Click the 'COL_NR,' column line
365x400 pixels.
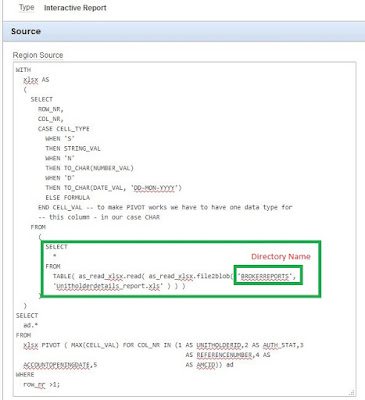coord(51,119)
